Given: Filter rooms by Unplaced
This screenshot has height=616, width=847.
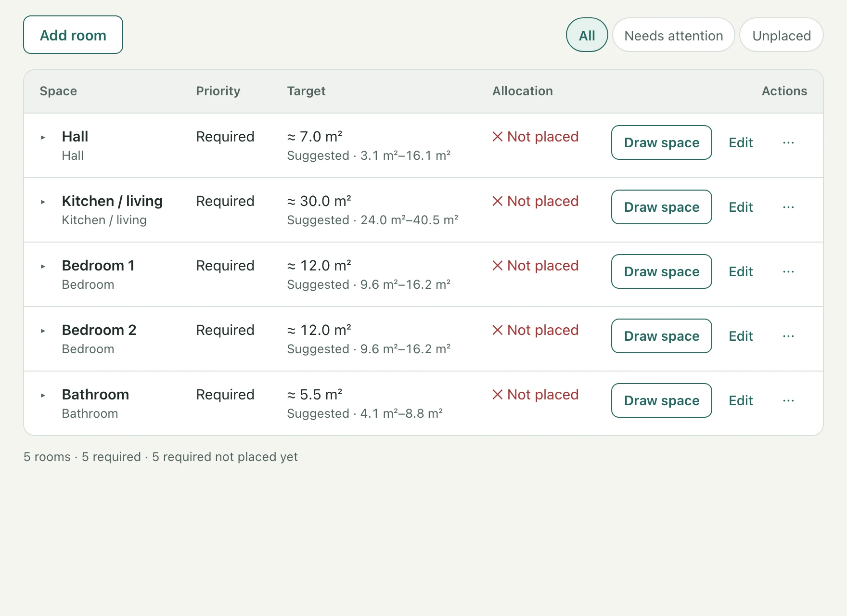Looking at the screenshot, I should (781, 35).
